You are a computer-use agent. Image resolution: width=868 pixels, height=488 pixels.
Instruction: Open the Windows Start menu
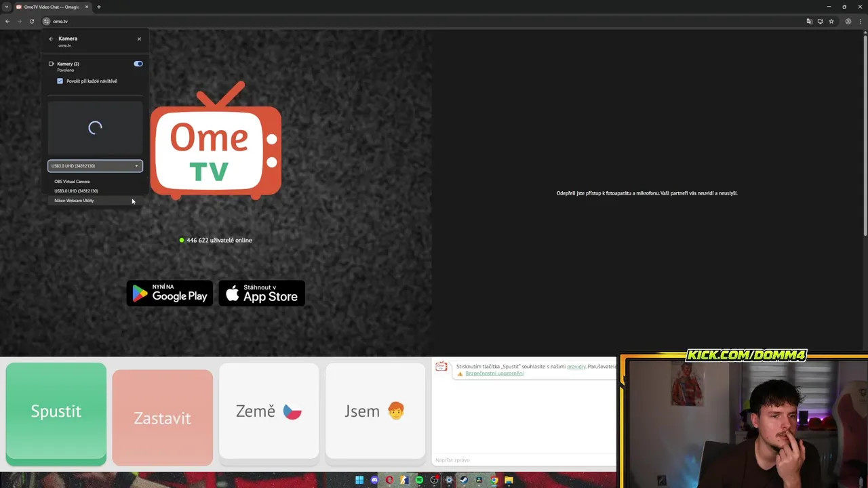click(359, 480)
